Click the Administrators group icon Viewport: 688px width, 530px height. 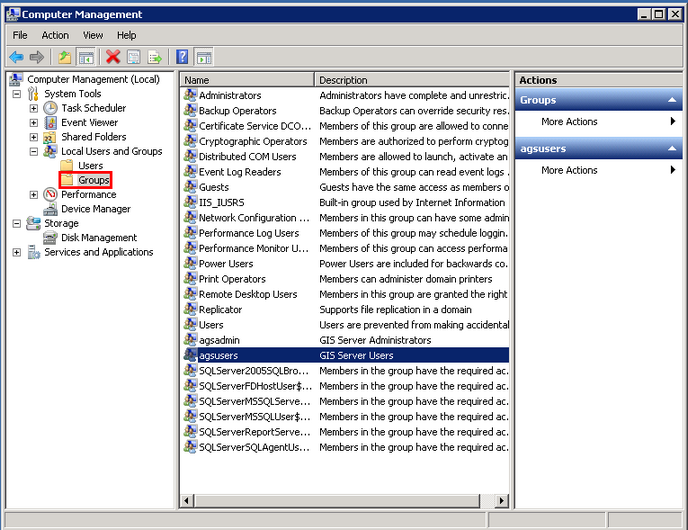click(x=190, y=95)
